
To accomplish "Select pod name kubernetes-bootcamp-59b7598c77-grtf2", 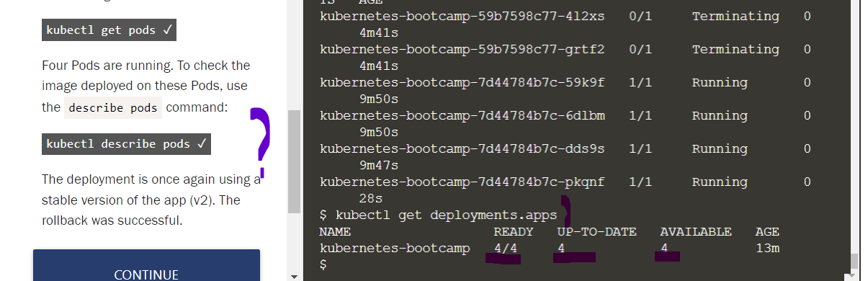I will click(x=462, y=49).
